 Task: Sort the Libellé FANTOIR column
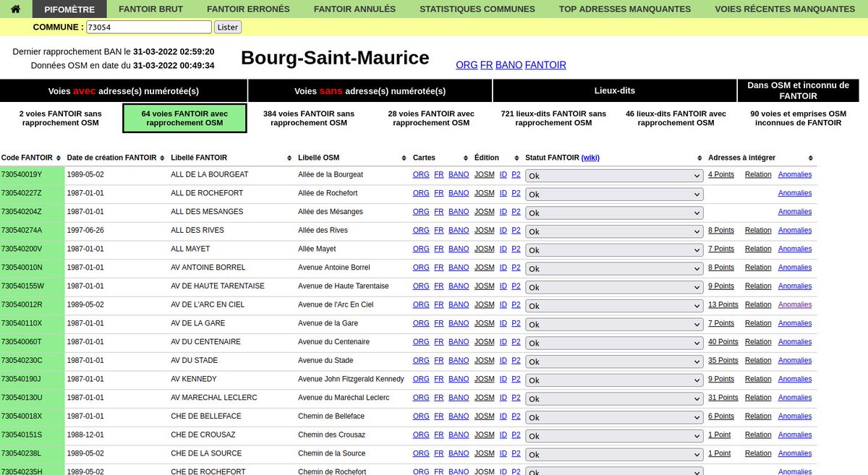point(291,158)
